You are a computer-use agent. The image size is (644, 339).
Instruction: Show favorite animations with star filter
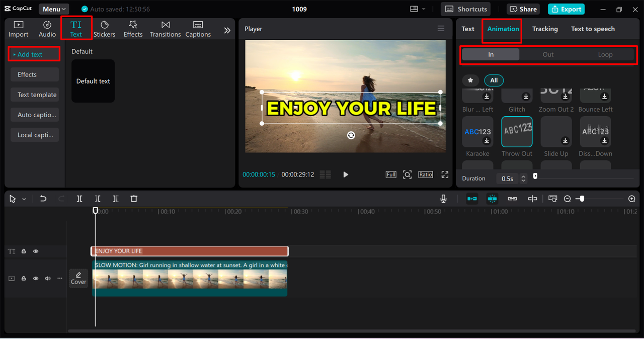(x=470, y=80)
